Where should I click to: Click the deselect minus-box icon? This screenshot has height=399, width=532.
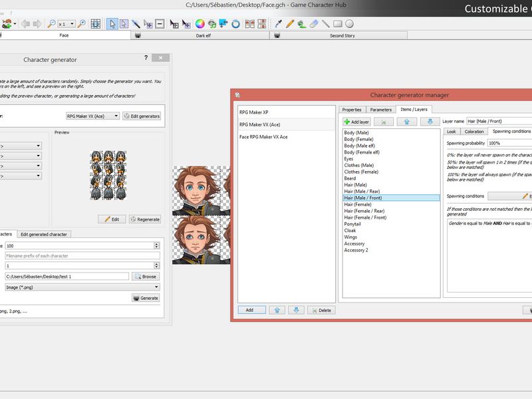point(160,24)
